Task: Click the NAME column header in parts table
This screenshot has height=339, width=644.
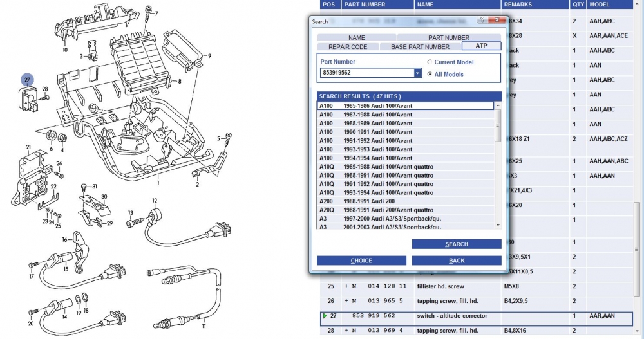Action: (457, 5)
